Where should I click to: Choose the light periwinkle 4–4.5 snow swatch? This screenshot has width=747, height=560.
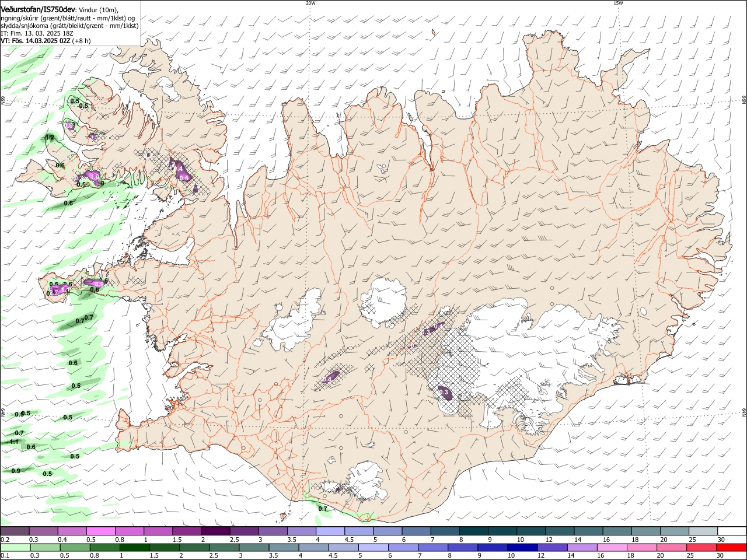pyautogui.click(x=330, y=531)
